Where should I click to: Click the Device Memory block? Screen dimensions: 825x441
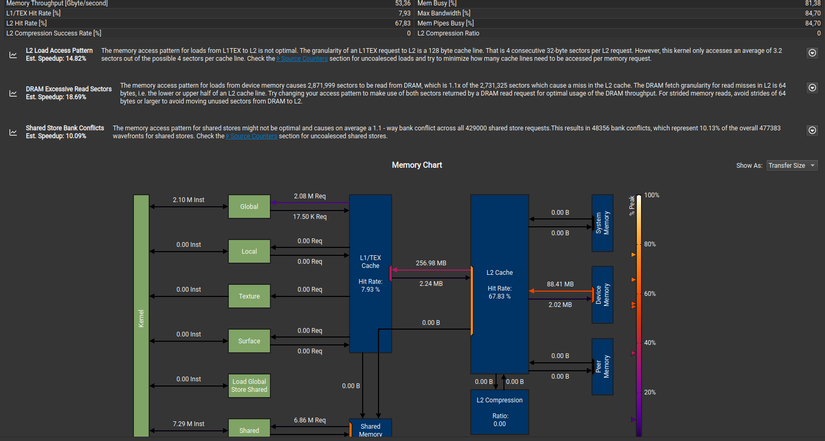coord(602,295)
